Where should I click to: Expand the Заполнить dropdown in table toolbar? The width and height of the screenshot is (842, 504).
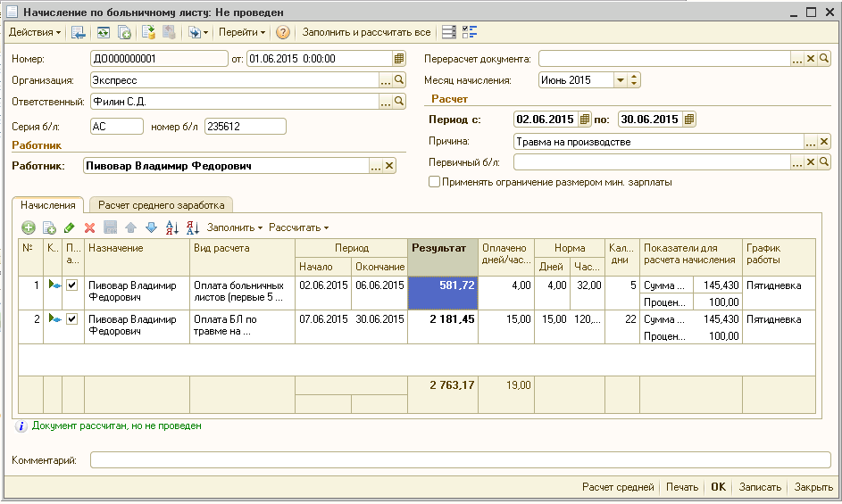tap(235, 227)
